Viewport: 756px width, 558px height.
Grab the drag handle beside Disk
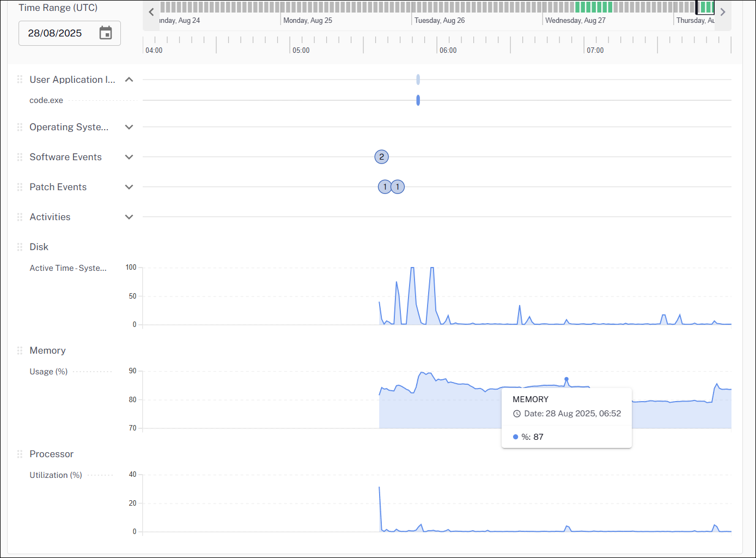[x=20, y=247]
